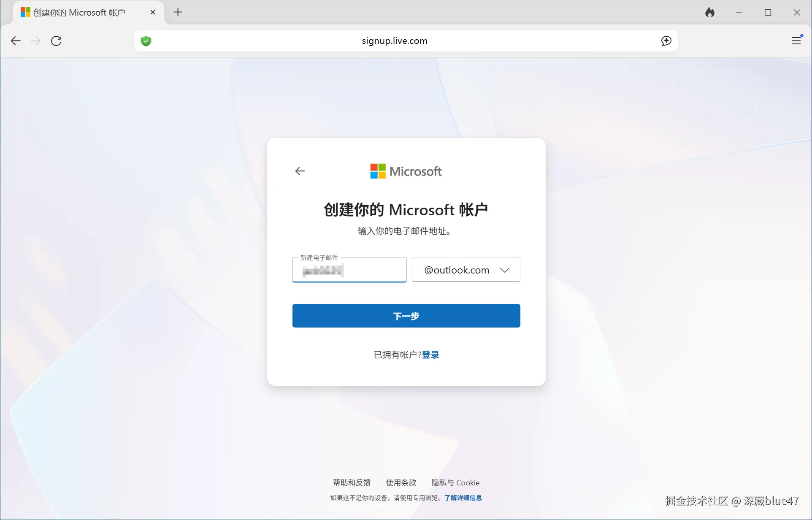
Task: Click the browser back arrow
Action: pyautogui.click(x=16, y=41)
